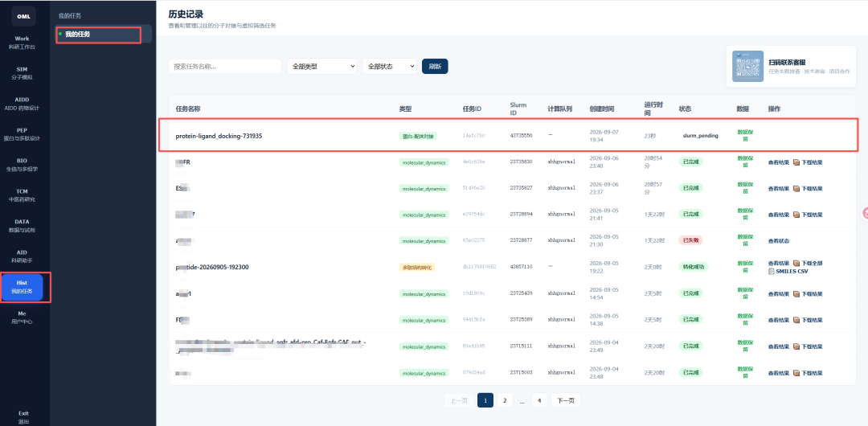Click 已完成 badge for job 23715003
This screenshot has width=868, height=426.
click(x=690, y=373)
